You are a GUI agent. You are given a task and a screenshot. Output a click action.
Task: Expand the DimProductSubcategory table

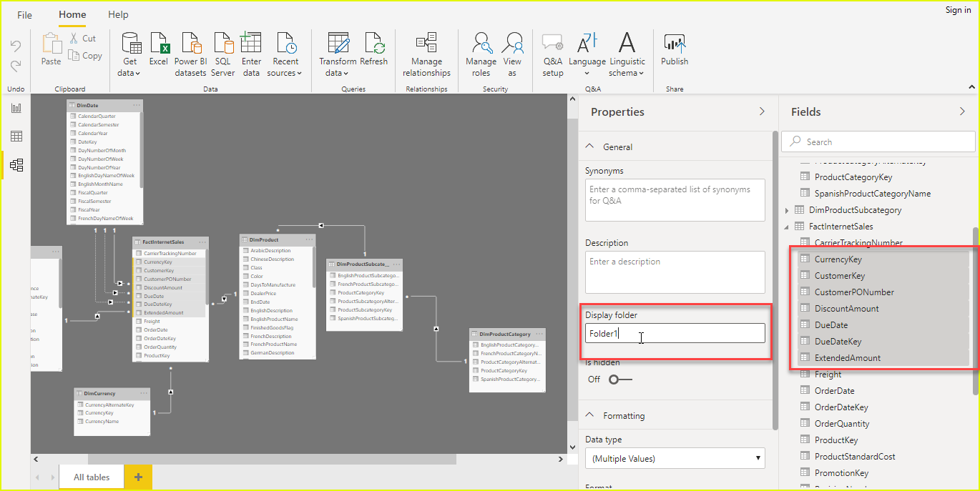pos(788,210)
